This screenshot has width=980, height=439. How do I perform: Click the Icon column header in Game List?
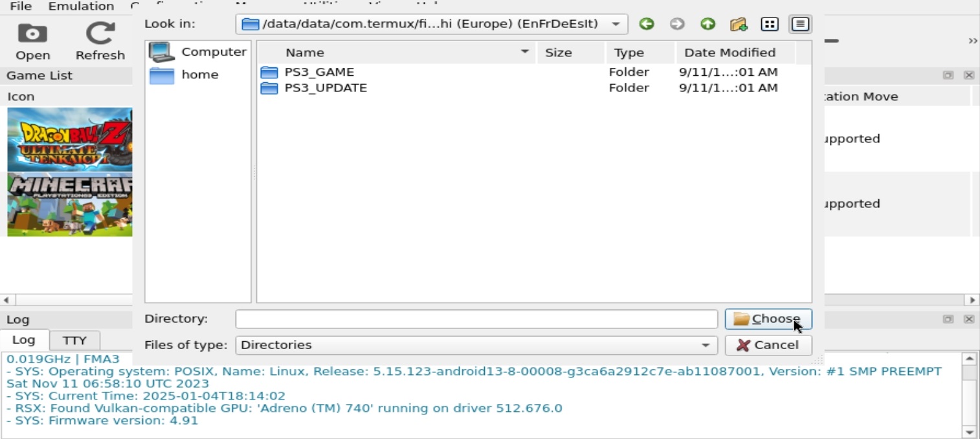pos(21,96)
